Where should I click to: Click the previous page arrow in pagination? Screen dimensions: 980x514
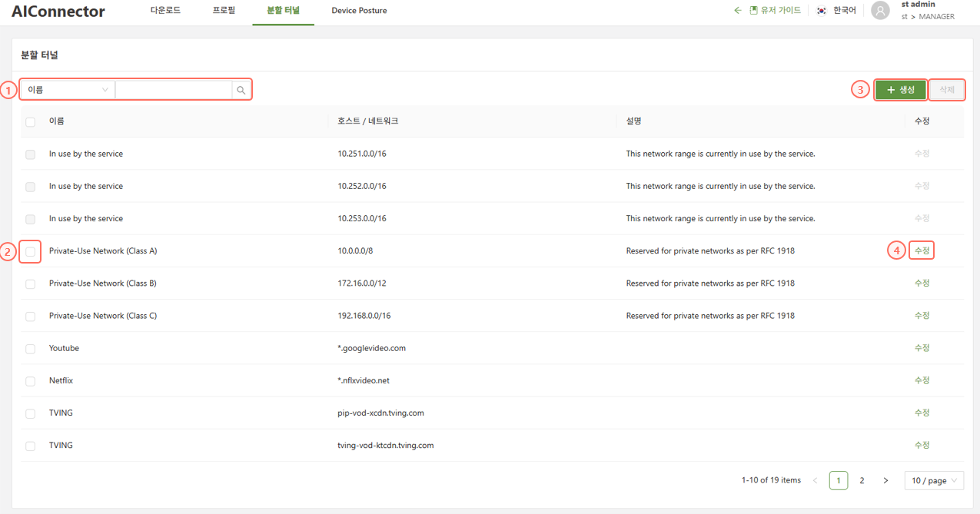(816, 480)
